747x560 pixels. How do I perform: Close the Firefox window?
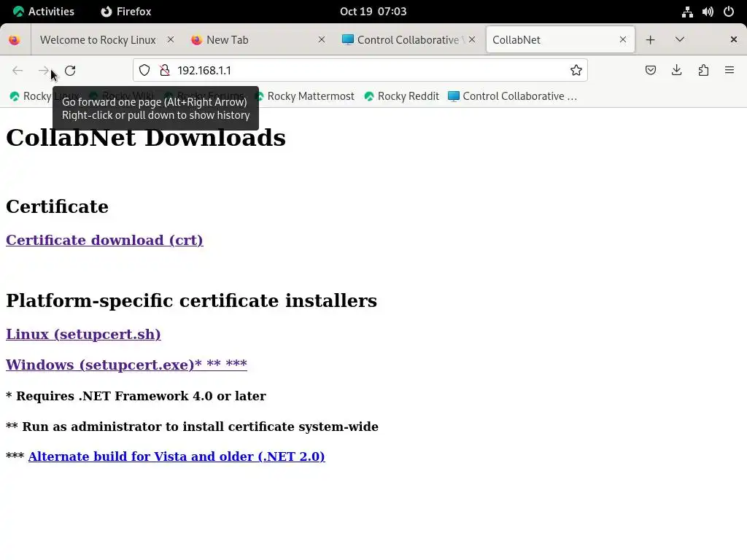pos(734,39)
